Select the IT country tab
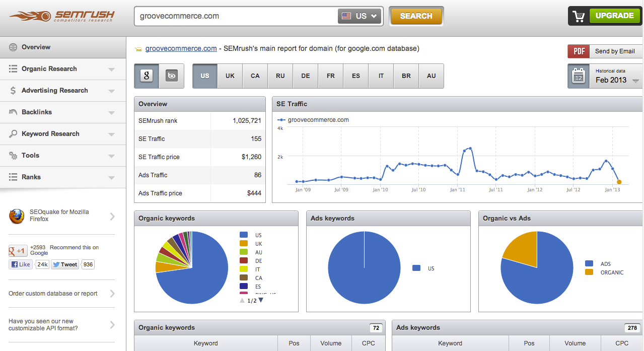Viewport: 644px width, 351px height. tap(381, 76)
